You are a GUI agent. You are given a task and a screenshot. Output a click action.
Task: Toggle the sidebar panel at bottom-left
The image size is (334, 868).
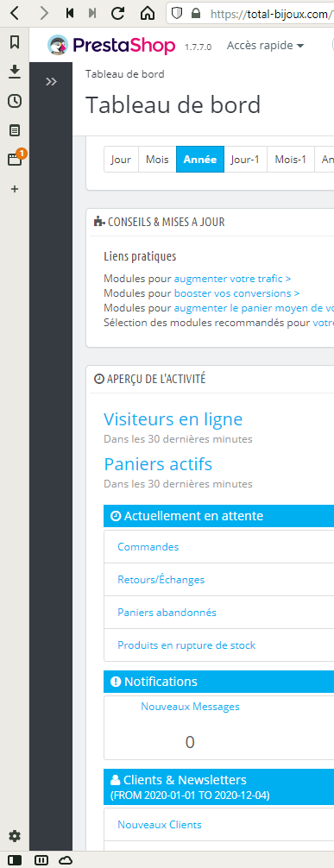tap(15, 859)
